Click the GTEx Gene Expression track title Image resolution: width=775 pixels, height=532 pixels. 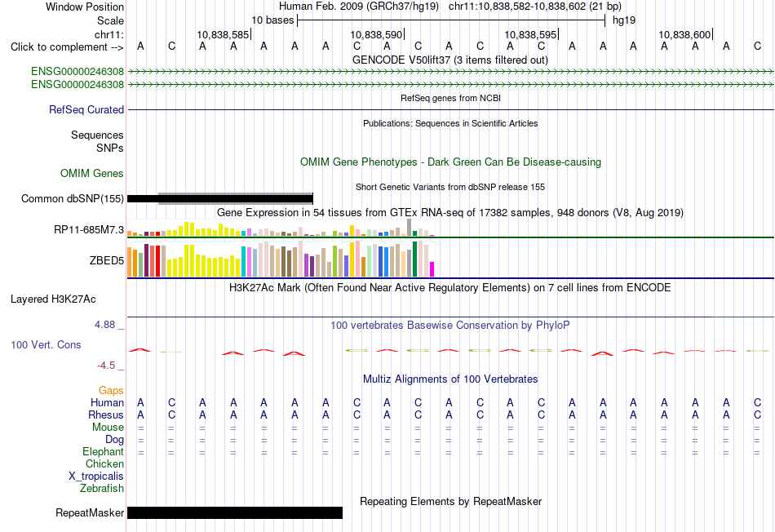450,213
